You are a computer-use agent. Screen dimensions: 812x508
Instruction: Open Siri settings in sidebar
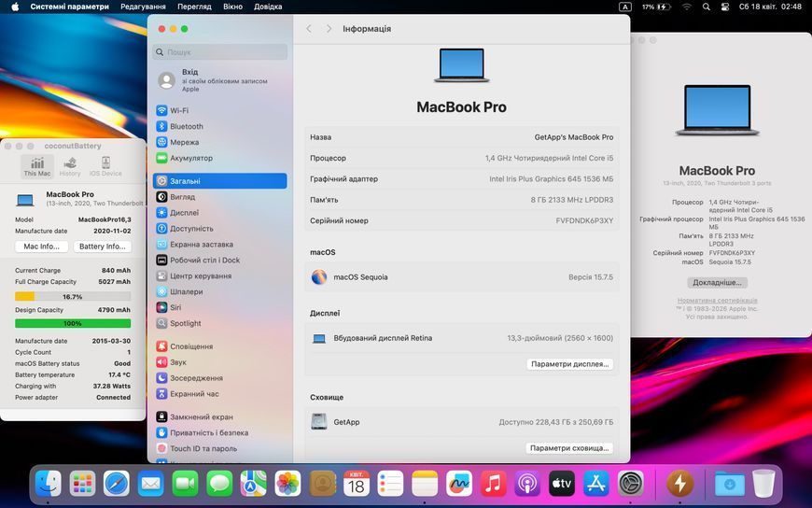[x=175, y=307]
